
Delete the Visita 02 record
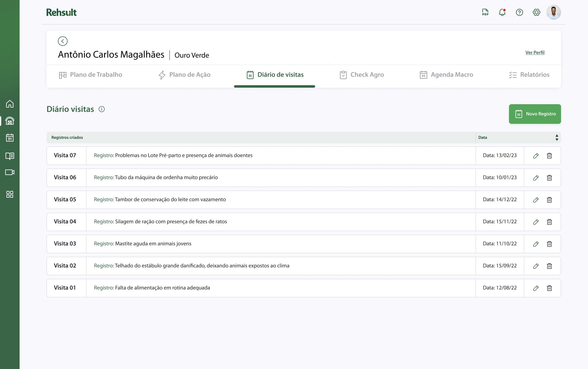point(549,266)
